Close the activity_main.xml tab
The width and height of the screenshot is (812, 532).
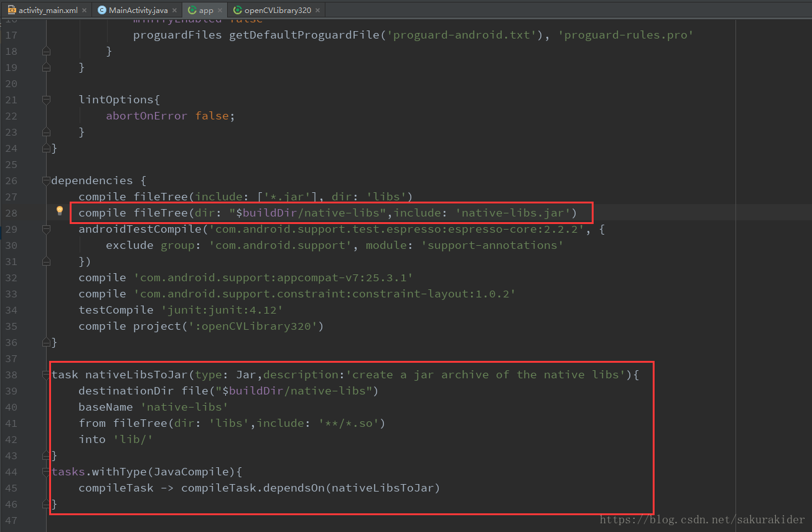point(83,11)
